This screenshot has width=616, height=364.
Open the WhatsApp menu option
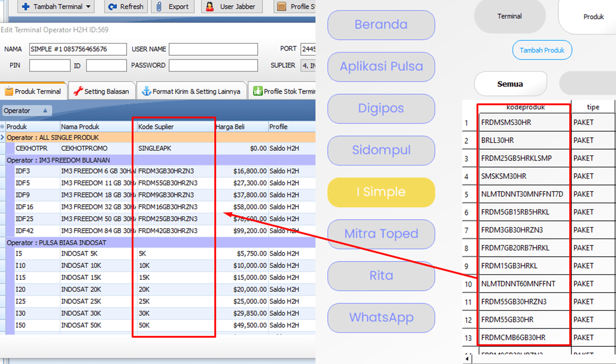(x=381, y=318)
